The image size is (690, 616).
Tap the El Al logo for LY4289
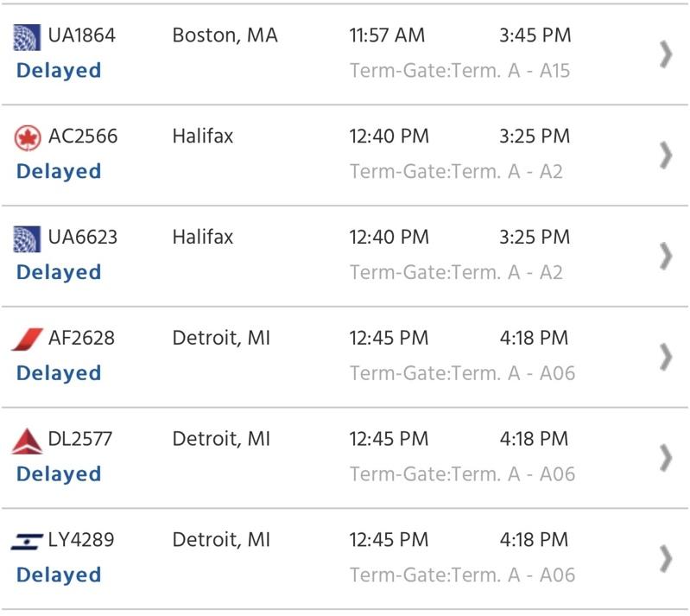(x=27, y=541)
